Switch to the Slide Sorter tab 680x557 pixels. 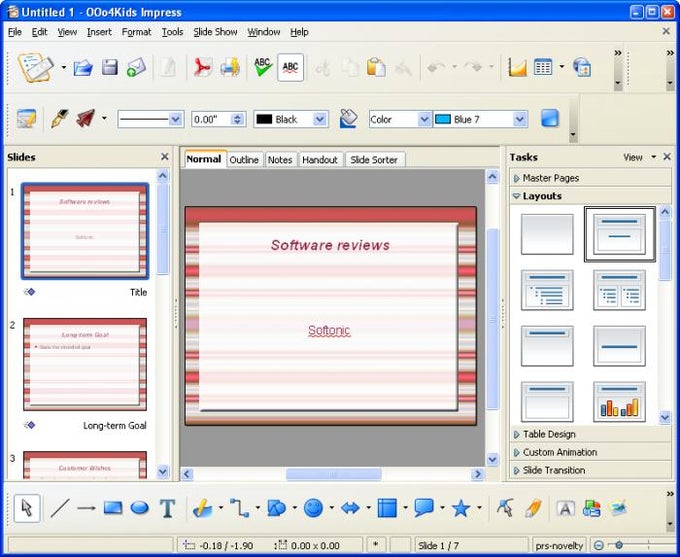tap(374, 160)
